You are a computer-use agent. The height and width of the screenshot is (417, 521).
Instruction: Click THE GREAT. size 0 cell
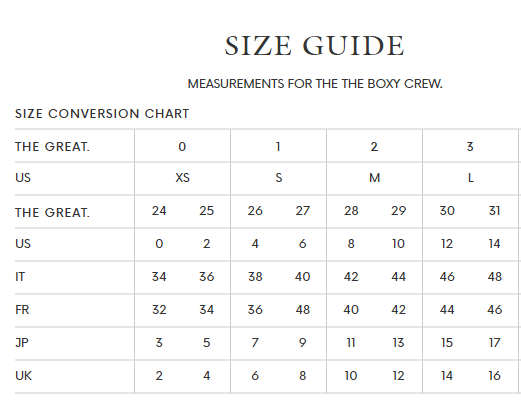pyautogui.click(x=182, y=147)
